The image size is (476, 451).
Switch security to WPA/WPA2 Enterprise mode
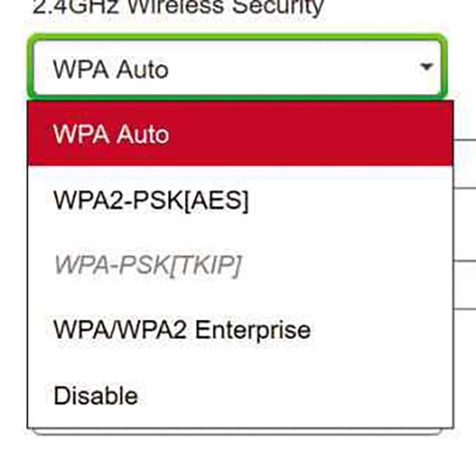click(240, 330)
